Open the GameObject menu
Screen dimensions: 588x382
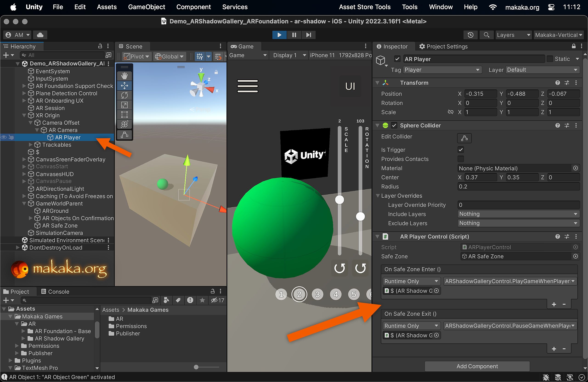coord(147,7)
